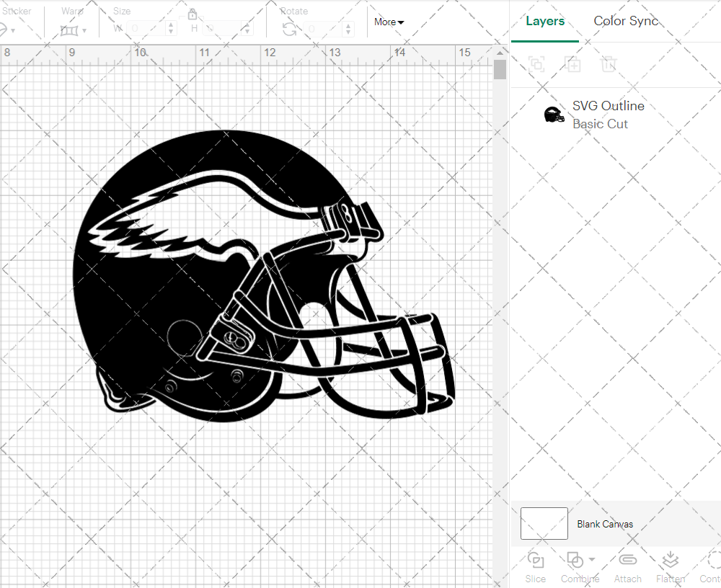
Task: Click the canvas vertical scrollbar
Action: tap(500, 71)
